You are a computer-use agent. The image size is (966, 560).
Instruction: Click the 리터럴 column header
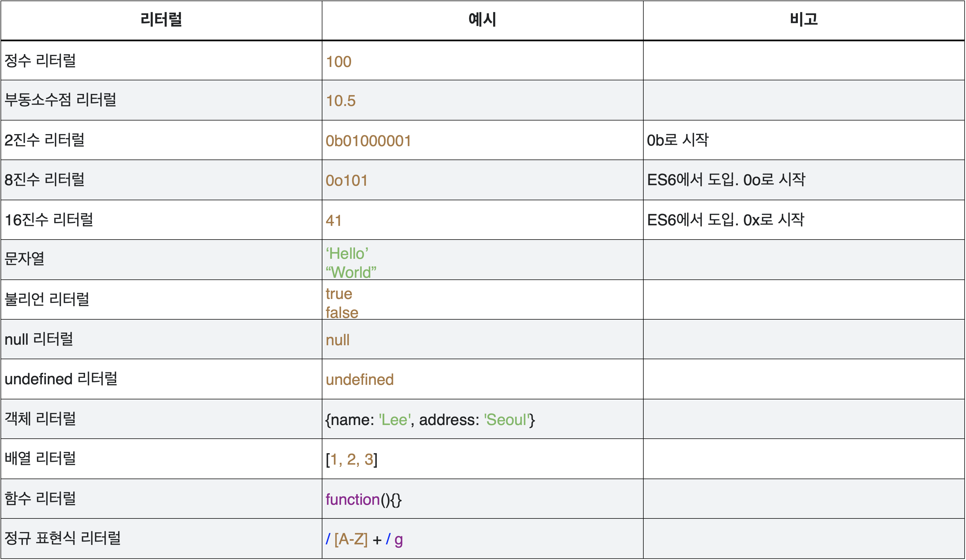161,19
